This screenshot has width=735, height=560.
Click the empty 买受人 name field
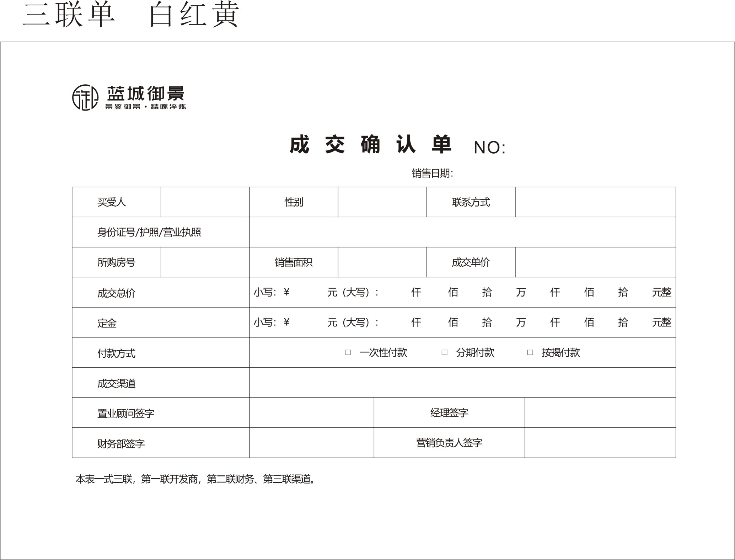pos(205,202)
